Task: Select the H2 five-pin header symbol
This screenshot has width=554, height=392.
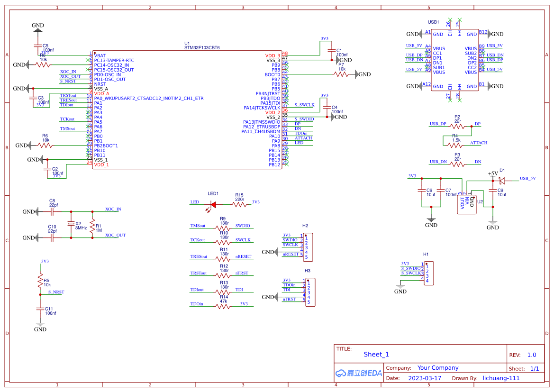Action: click(x=308, y=247)
